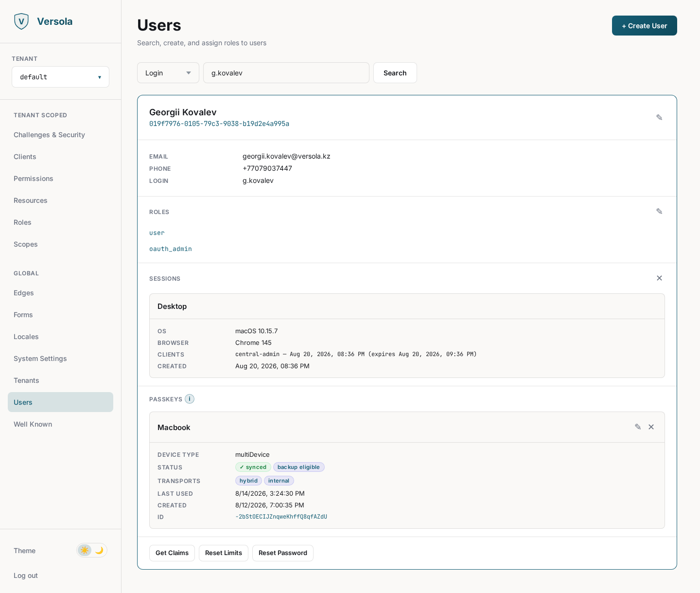
Task: Click Reset Password button
Action: click(x=283, y=553)
